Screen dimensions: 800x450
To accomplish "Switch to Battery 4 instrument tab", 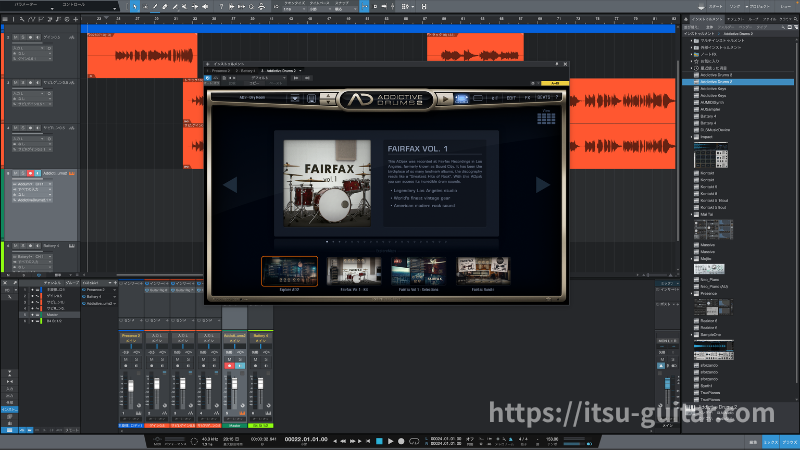I will click(x=247, y=70).
